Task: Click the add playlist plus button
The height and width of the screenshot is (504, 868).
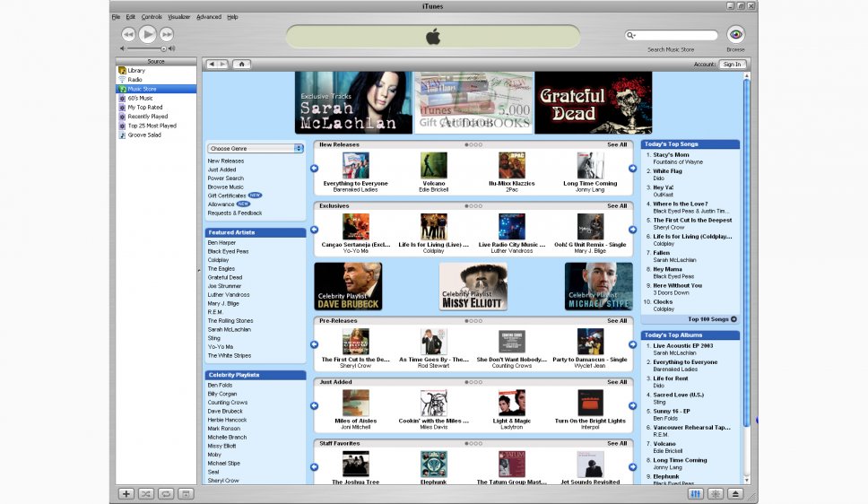Action: (126, 493)
